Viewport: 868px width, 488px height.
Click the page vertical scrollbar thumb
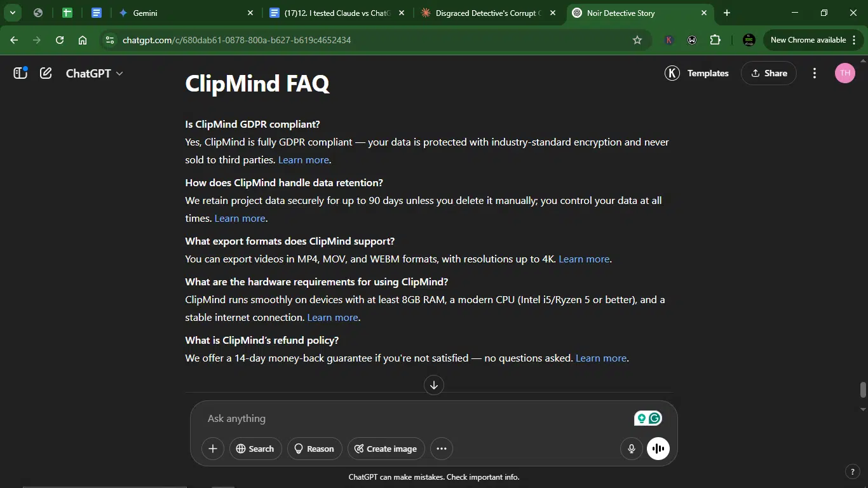863,390
